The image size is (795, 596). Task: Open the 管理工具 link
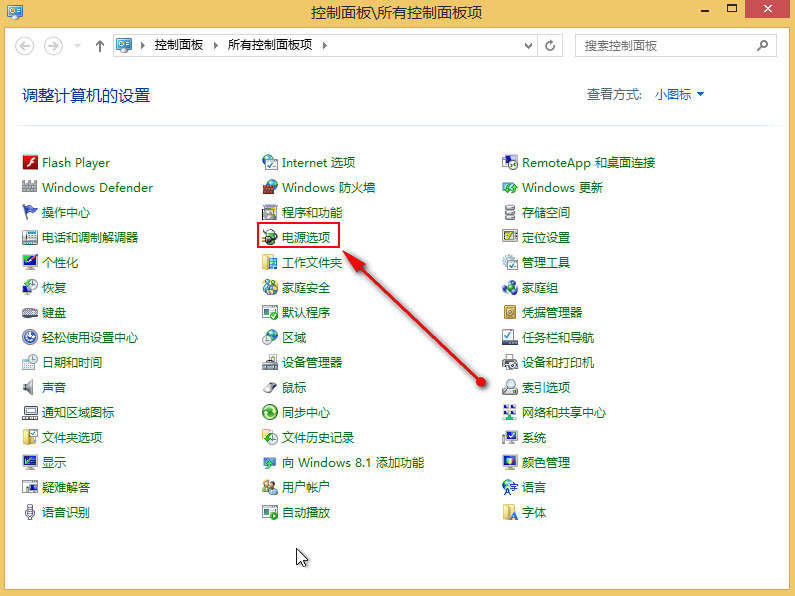(x=546, y=263)
